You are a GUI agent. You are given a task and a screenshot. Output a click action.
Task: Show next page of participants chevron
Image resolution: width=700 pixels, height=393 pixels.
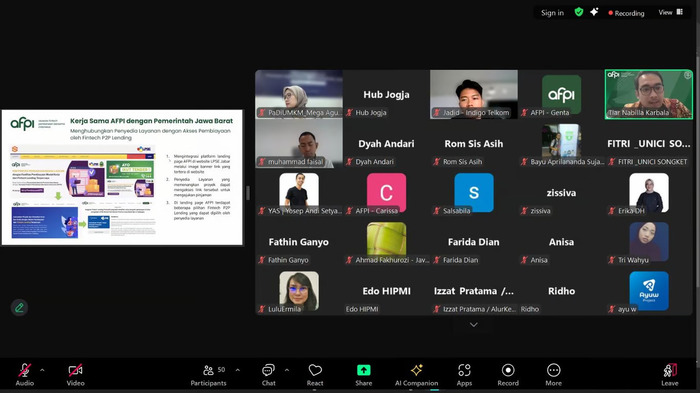click(474, 325)
